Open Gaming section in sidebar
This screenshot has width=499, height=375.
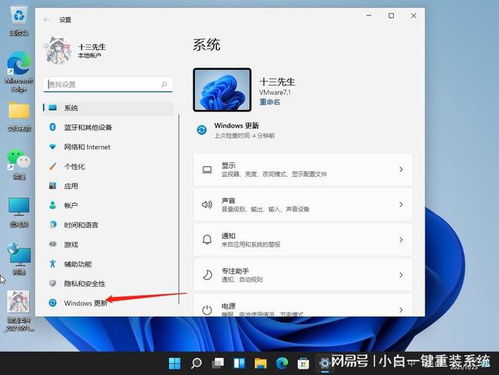coord(109,245)
